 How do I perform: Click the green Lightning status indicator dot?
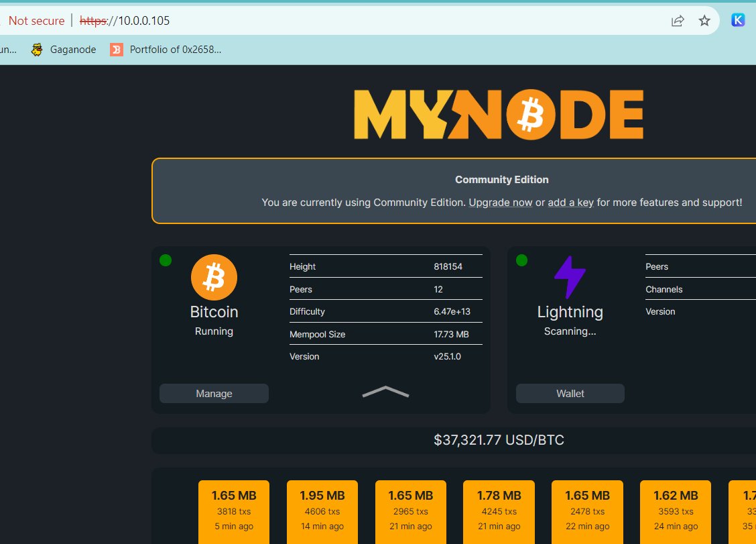[521, 261]
